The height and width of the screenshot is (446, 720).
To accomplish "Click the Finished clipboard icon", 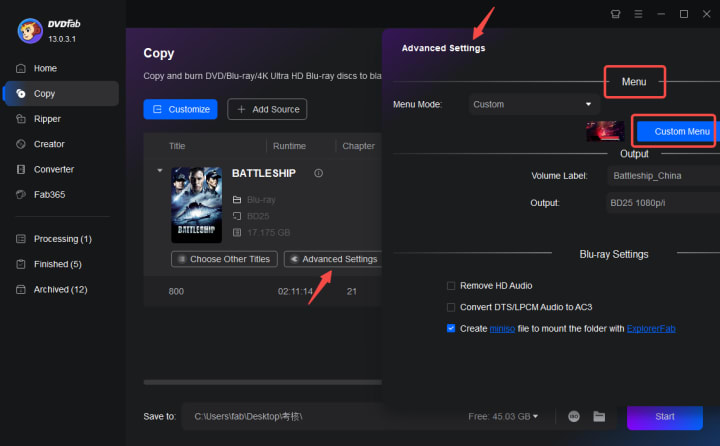I will [x=21, y=264].
